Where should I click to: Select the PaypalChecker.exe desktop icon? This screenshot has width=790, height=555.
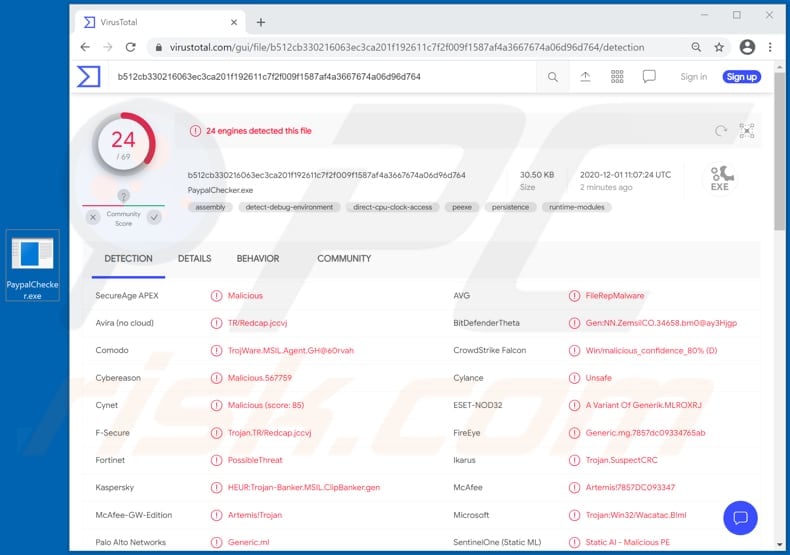point(32,265)
